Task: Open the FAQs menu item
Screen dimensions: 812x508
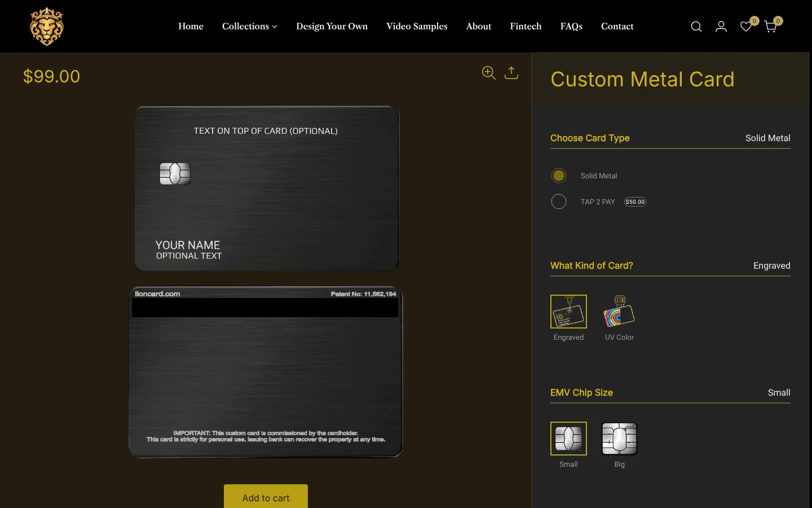Action: coord(571,27)
